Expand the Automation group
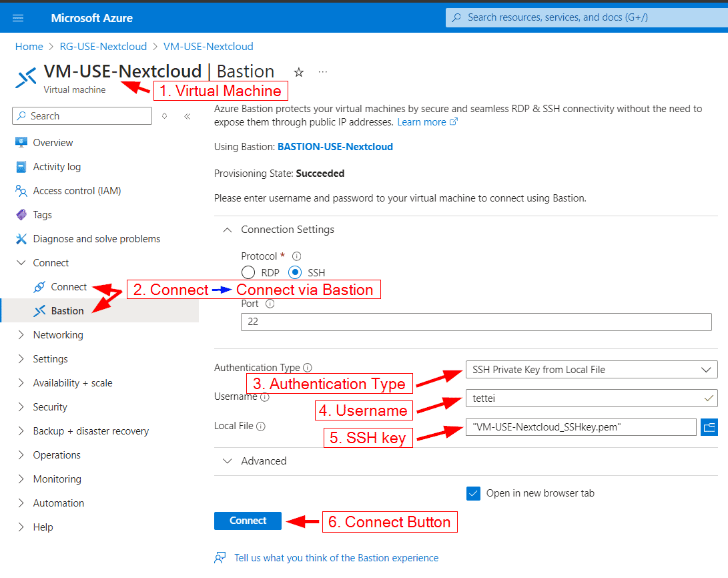 21,503
